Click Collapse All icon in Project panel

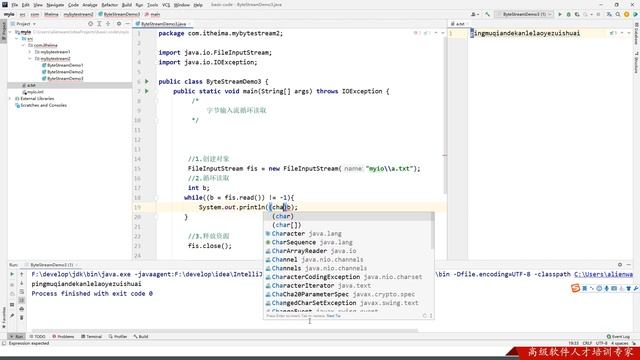[x=108, y=24]
